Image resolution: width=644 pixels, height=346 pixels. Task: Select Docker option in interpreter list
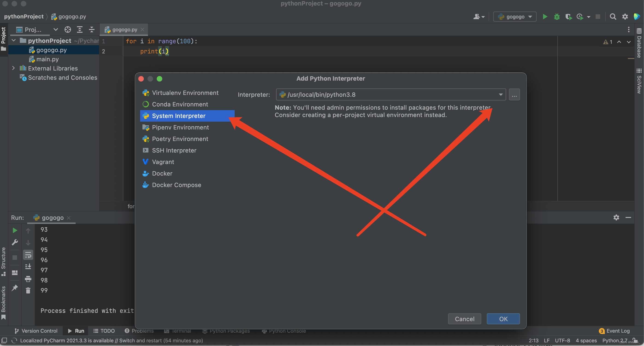pos(187,173)
